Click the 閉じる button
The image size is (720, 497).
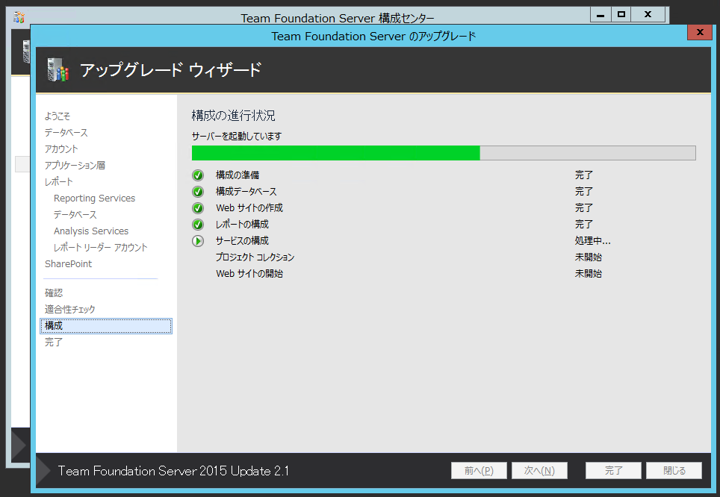click(674, 471)
